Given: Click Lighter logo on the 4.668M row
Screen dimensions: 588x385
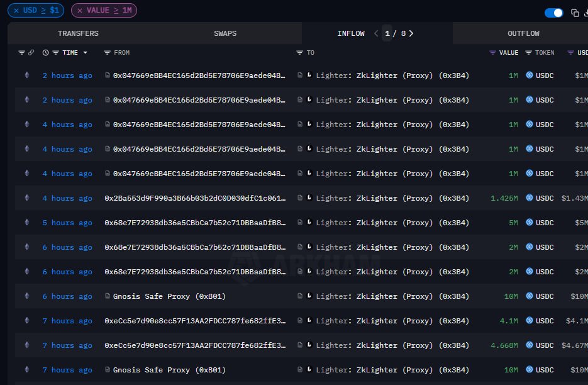Looking at the screenshot, I should 309,345.
